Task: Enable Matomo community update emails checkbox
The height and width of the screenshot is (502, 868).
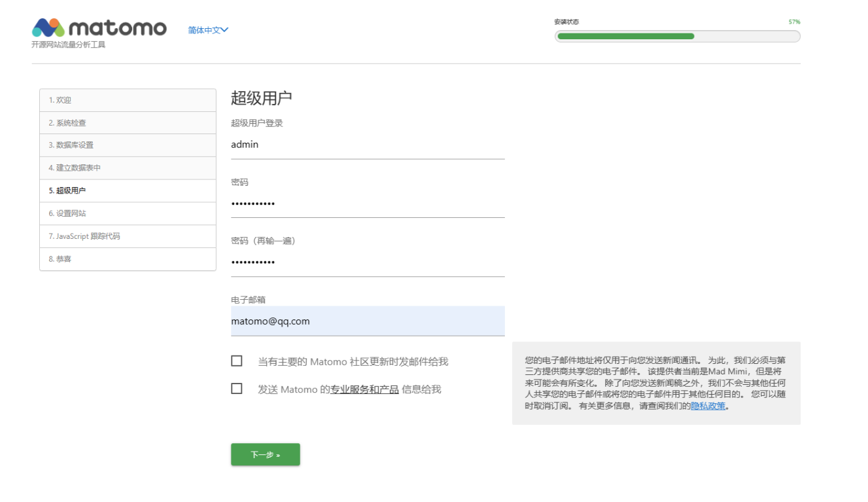Action: click(x=237, y=361)
